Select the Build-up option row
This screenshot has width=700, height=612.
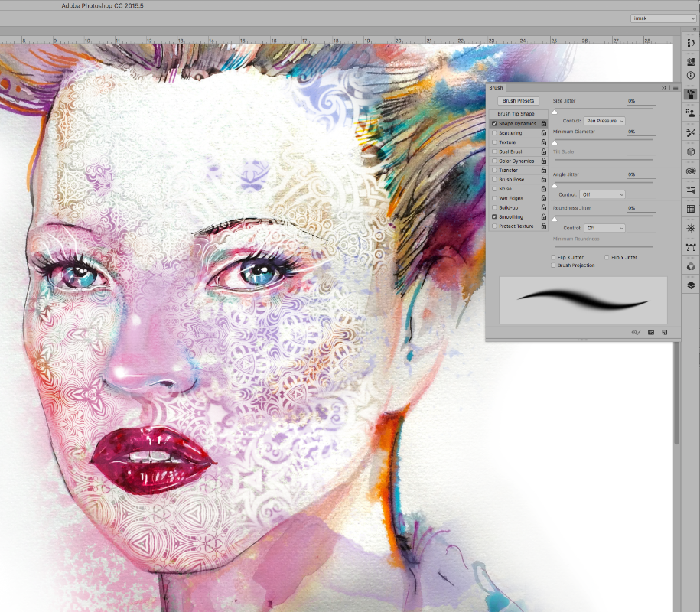tap(518, 207)
